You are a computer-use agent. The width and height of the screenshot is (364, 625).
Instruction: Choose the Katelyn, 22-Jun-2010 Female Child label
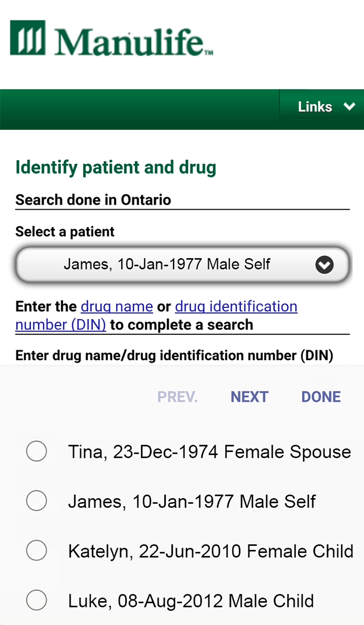point(210,551)
